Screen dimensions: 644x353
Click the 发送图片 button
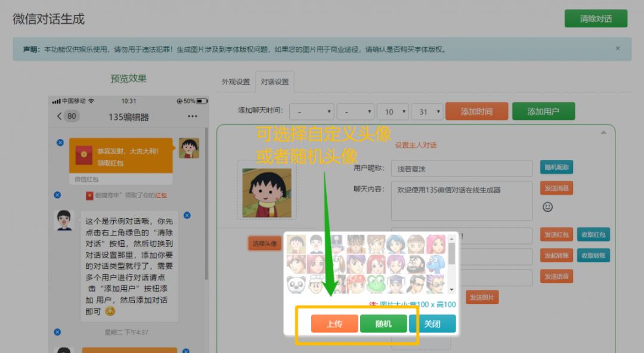pos(482,297)
